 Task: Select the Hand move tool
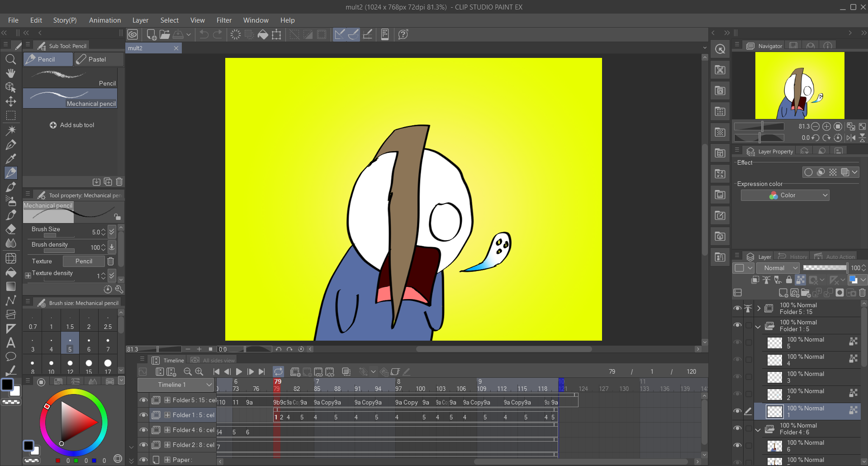tap(11, 73)
